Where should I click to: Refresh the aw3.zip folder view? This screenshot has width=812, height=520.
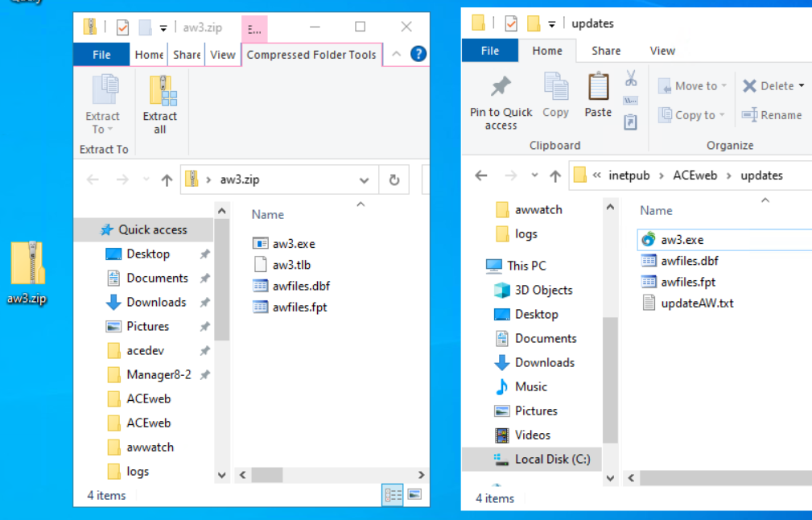coord(394,180)
